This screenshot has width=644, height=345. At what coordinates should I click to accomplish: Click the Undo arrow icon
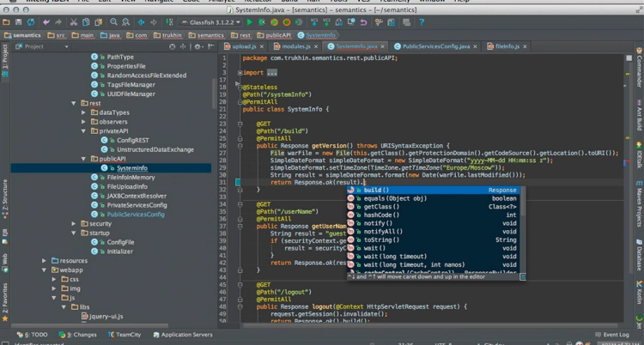tap(46, 22)
